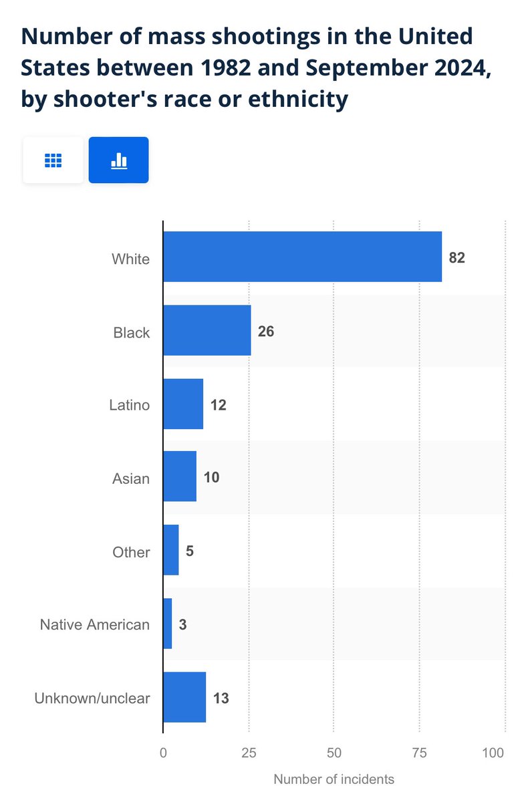Select the bar chart view icon
Image resolution: width=532 pixels, height=802 pixels.
click(x=118, y=160)
